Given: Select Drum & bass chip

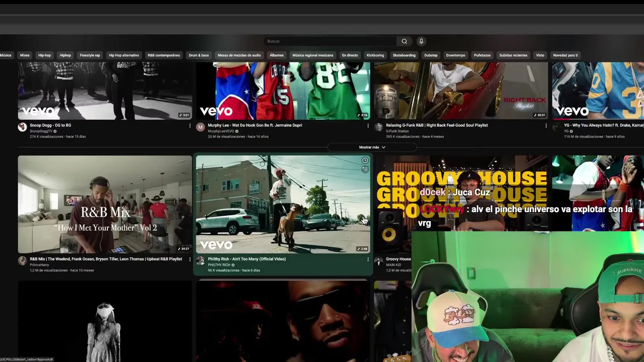Looking at the screenshot, I should [x=199, y=55].
